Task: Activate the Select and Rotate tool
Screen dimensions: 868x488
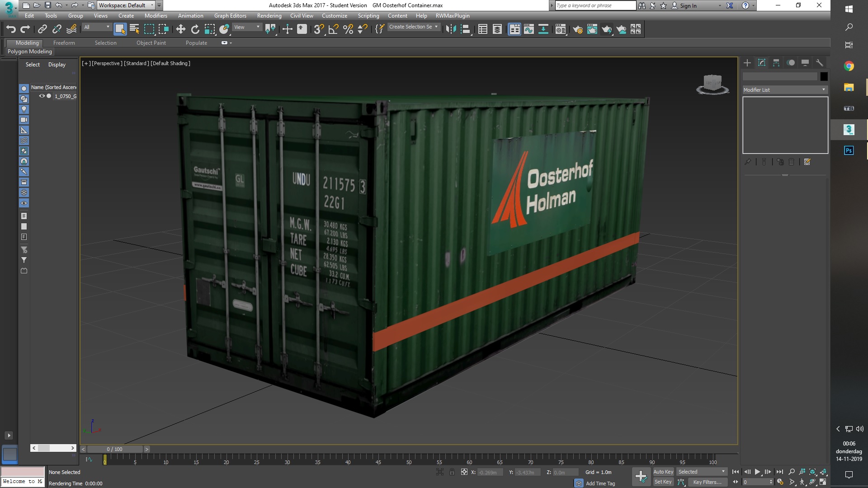Action: (195, 29)
